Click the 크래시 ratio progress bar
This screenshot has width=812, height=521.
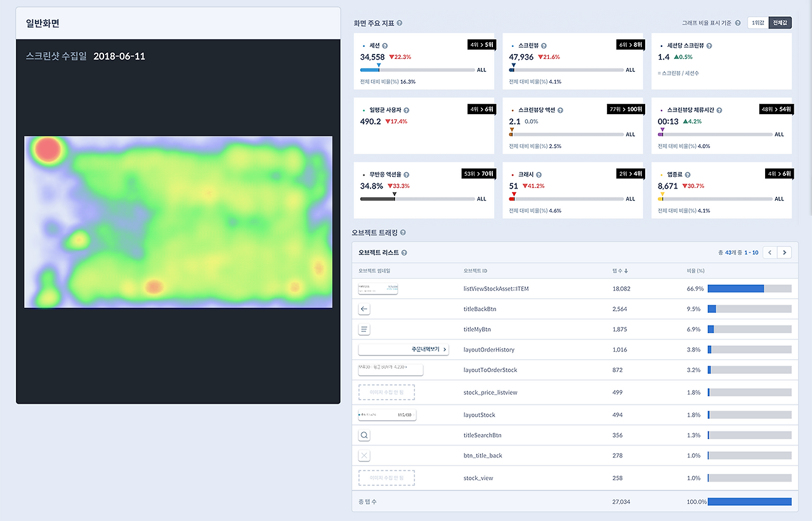coord(566,199)
